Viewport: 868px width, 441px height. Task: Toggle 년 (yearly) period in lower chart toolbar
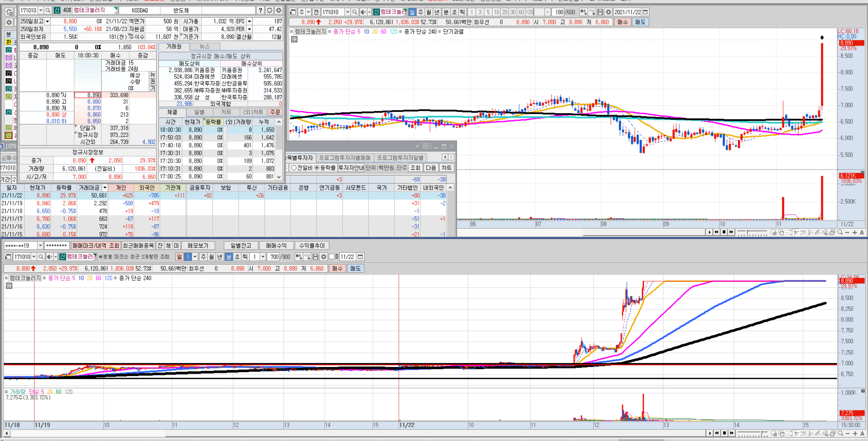pyautogui.click(x=220, y=257)
